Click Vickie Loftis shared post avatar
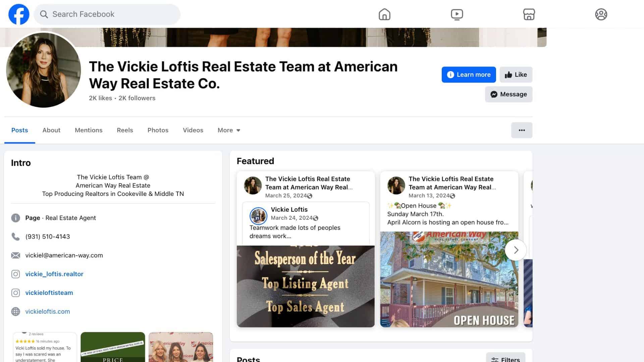 (258, 216)
